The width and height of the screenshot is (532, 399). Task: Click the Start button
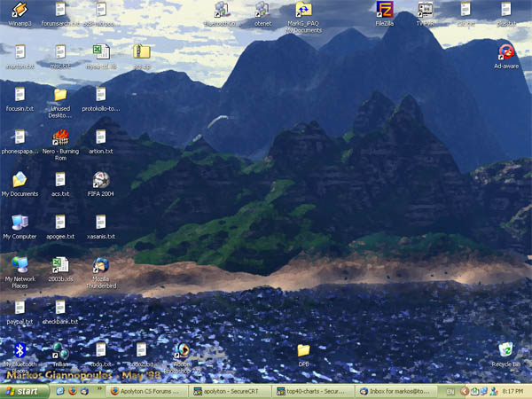(x=22, y=390)
